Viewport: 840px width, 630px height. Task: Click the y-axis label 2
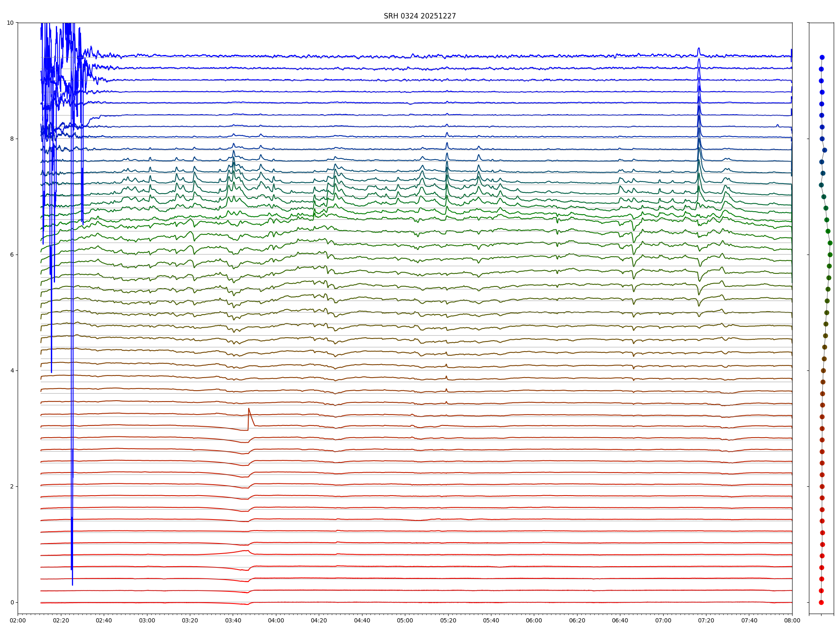pyautogui.click(x=11, y=486)
